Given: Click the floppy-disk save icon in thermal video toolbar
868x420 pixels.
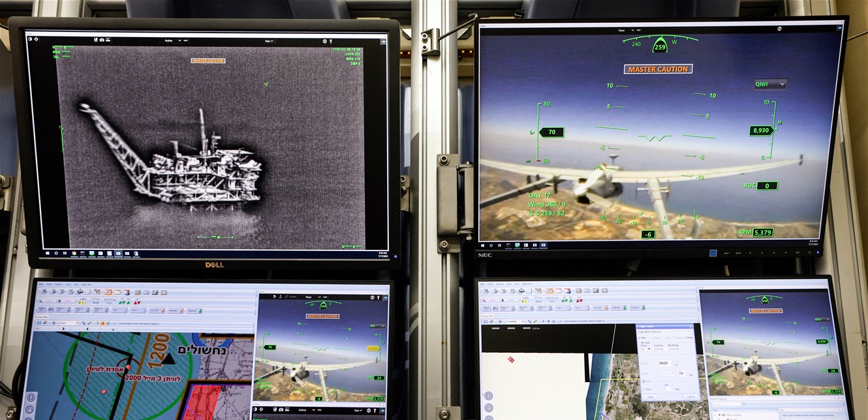Looking at the screenshot, I should pyautogui.click(x=96, y=40).
